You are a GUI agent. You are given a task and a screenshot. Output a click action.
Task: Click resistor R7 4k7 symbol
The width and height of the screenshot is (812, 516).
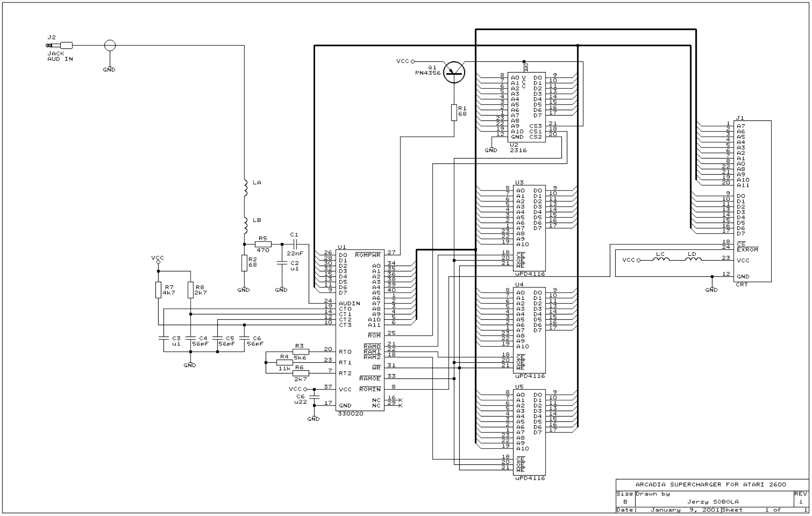[x=158, y=290]
